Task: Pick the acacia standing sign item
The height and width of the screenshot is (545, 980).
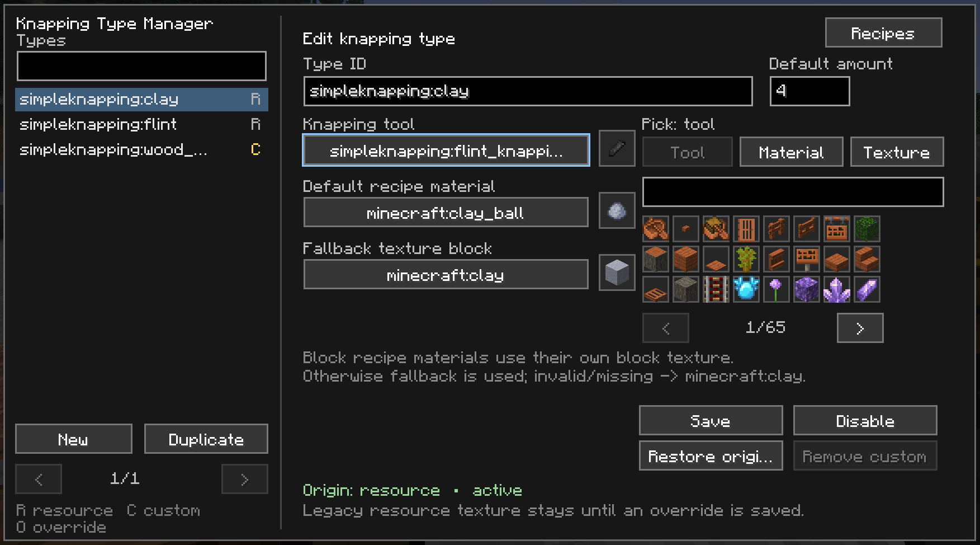Action: [x=807, y=259]
